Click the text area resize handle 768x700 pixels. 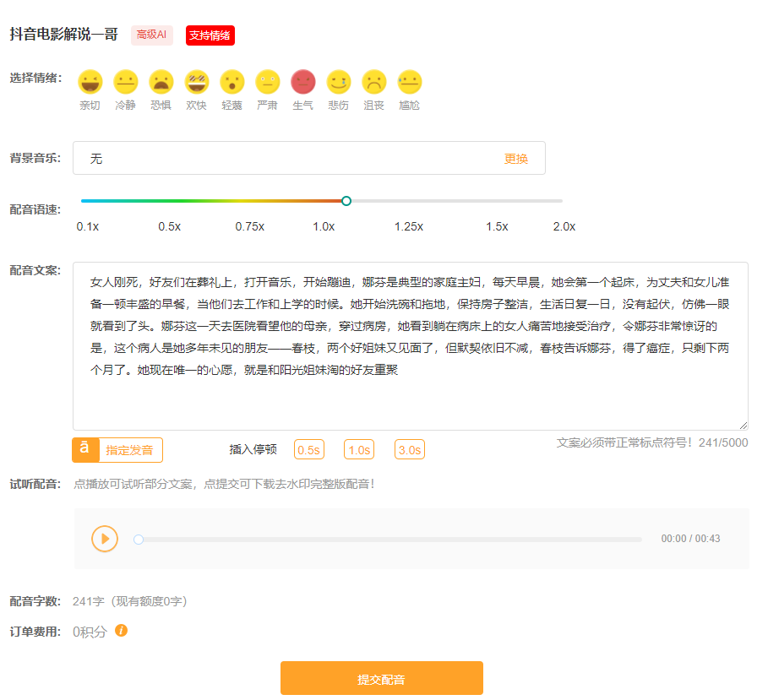click(x=743, y=426)
